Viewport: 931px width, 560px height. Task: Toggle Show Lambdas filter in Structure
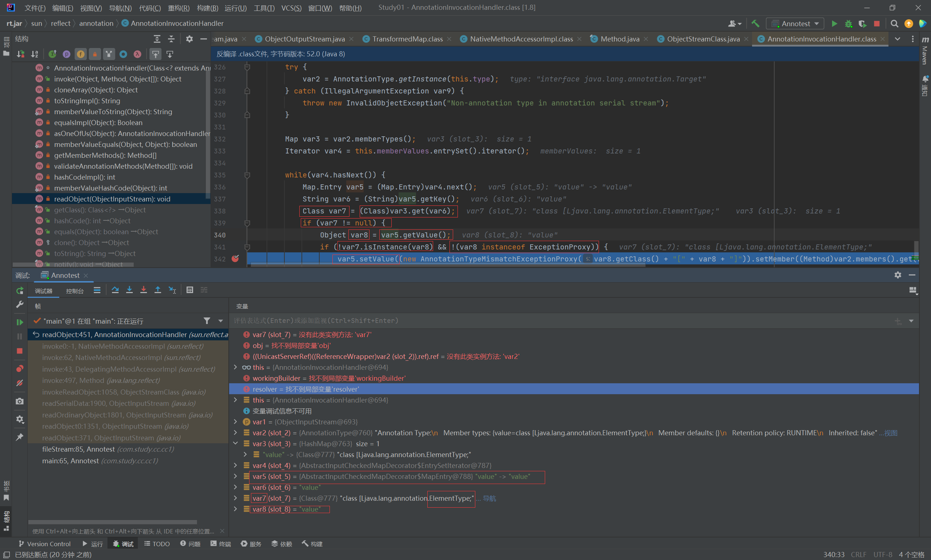137,54
